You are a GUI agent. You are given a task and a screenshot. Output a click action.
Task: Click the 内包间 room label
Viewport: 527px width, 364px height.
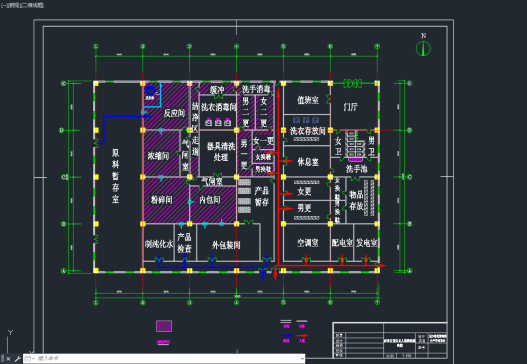(x=210, y=200)
